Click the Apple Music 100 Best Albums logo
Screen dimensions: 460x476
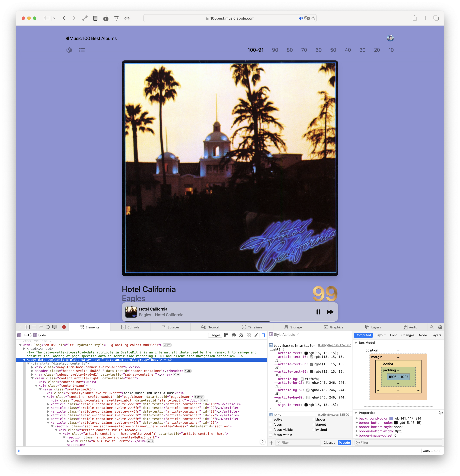click(x=91, y=38)
